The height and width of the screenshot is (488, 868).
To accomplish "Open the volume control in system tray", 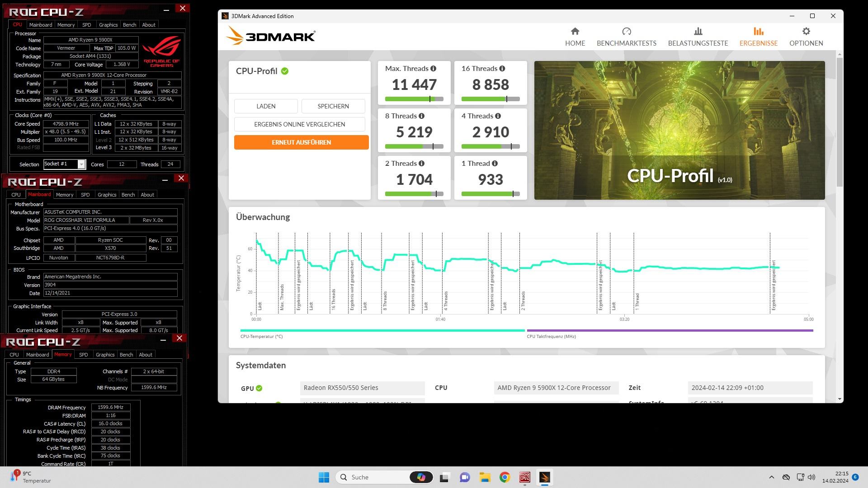I will click(x=811, y=477).
